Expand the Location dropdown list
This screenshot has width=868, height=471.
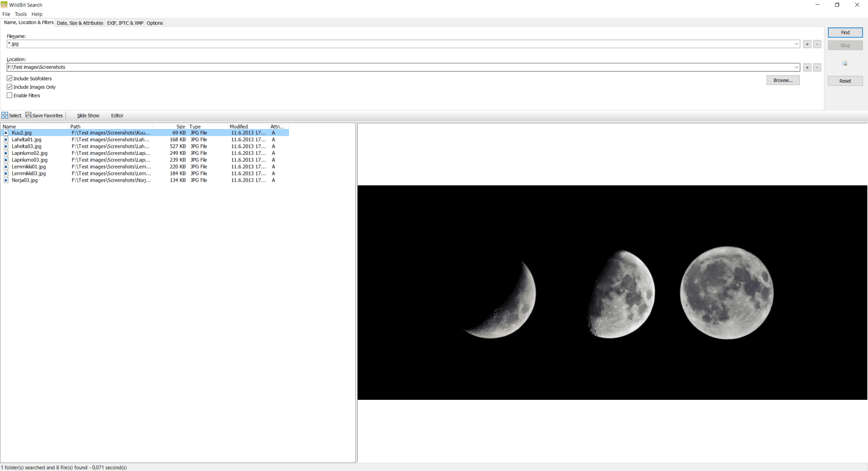796,67
